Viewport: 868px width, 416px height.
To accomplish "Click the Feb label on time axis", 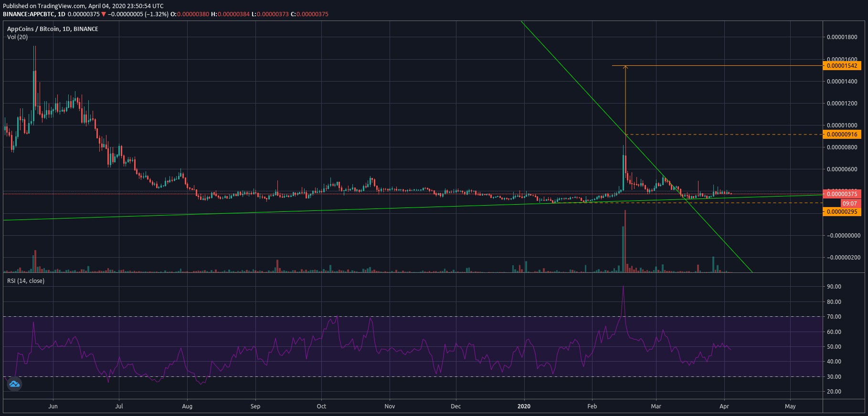I will tap(592, 406).
